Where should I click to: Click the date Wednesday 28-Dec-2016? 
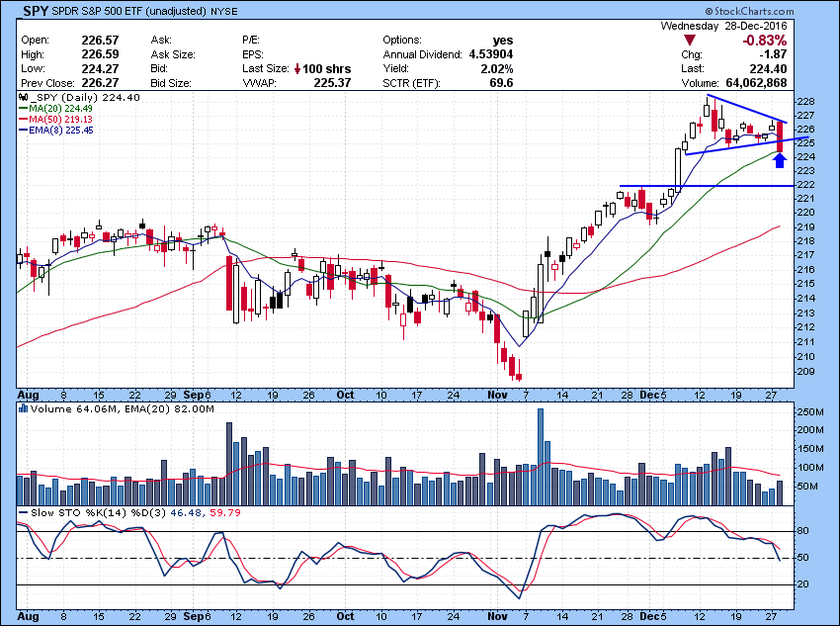723,26
